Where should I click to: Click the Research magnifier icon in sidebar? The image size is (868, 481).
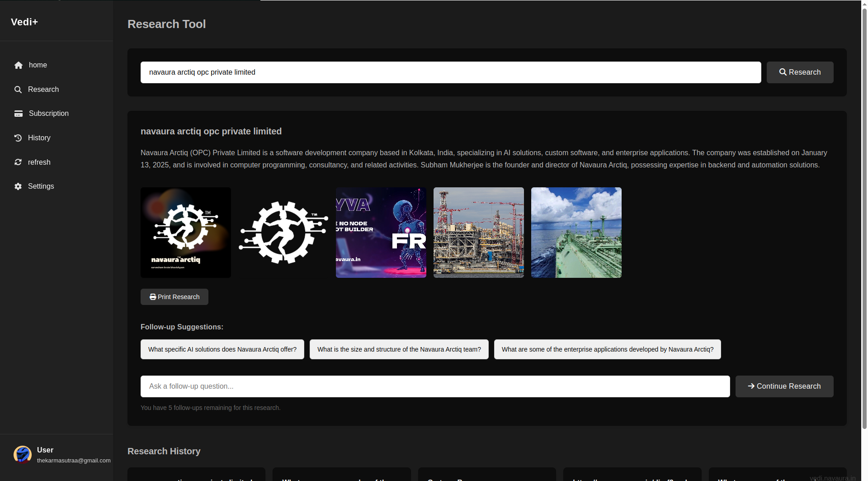point(18,90)
